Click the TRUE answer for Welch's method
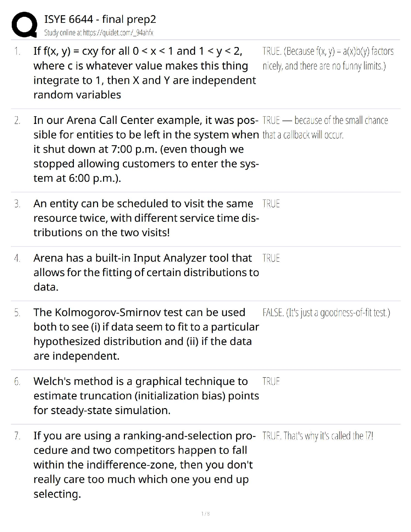 (x=271, y=382)
